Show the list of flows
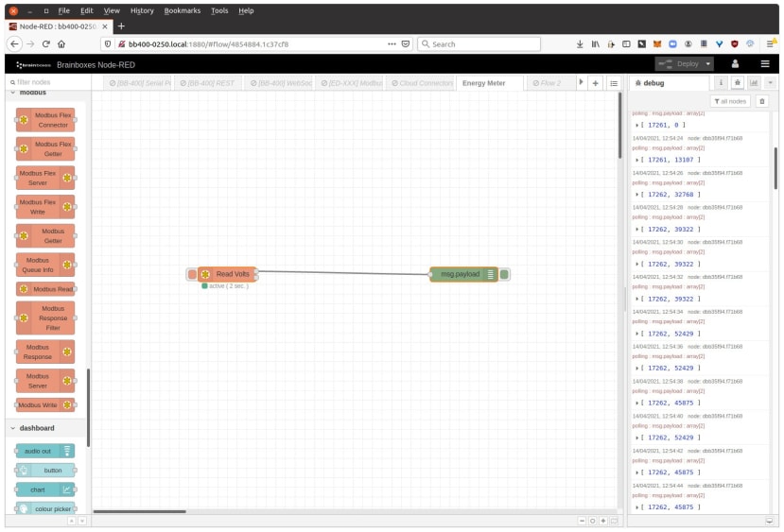The width and height of the screenshot is (784, 532). pos(614,83)
